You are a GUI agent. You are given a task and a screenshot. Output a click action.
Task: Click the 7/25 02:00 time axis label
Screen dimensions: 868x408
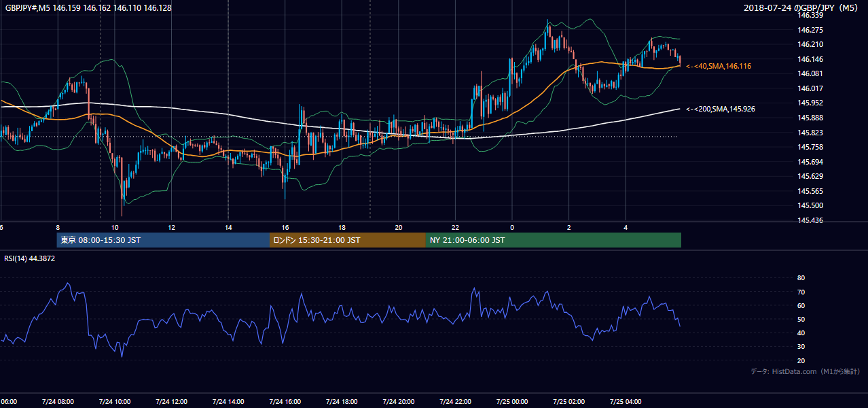pyautogui.click(x=568, y=401)
